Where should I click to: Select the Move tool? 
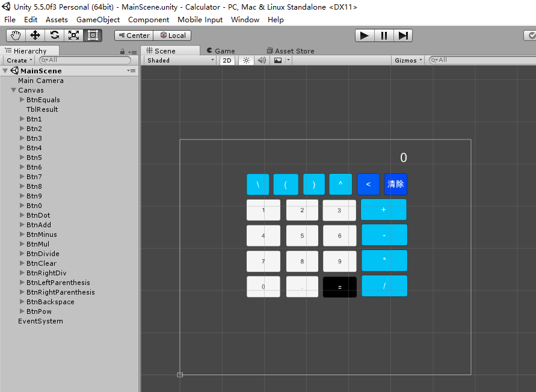point(35,35)
